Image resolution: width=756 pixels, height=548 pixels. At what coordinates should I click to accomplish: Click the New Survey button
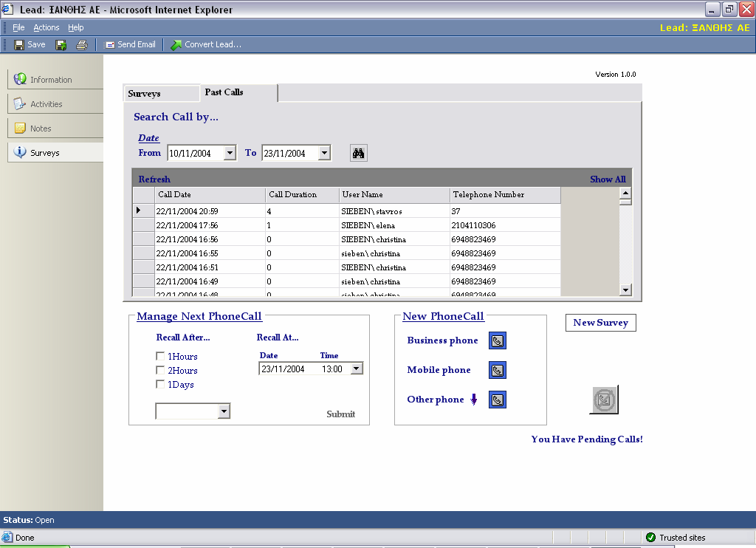click(x=601, y=323)
